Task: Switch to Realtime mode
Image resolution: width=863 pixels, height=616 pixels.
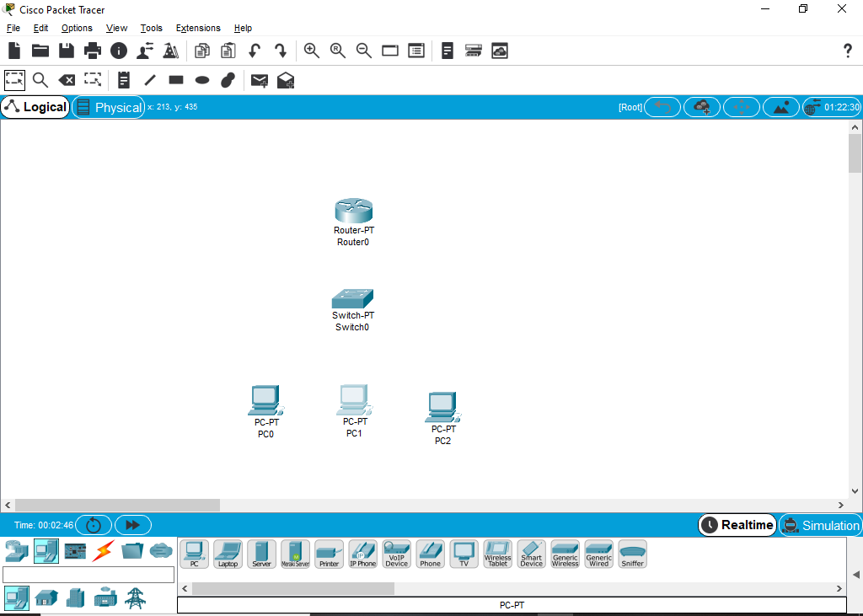Action: [x=737, y=525]
